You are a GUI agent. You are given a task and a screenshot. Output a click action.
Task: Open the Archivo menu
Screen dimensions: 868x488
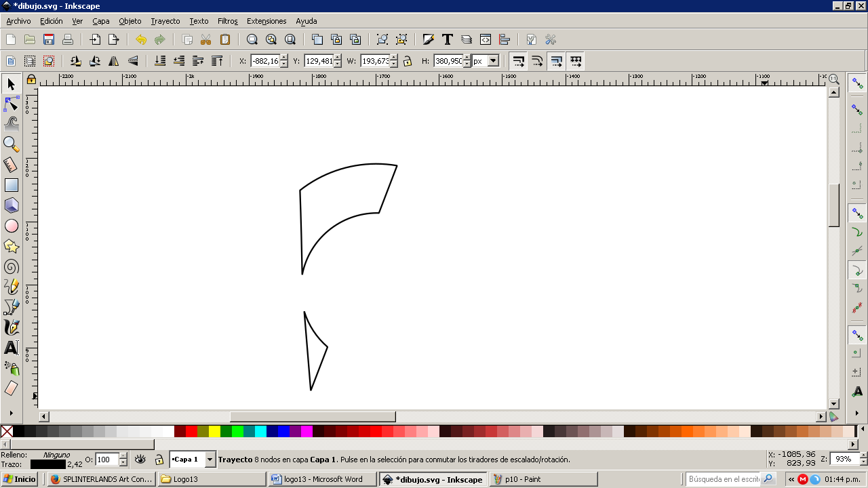18,21
